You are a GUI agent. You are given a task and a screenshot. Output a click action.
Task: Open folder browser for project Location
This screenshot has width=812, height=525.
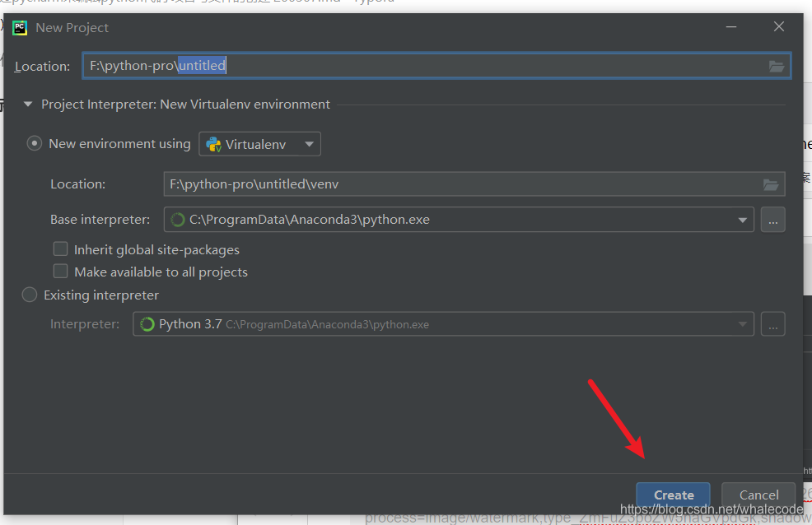[x=776, y=66]
